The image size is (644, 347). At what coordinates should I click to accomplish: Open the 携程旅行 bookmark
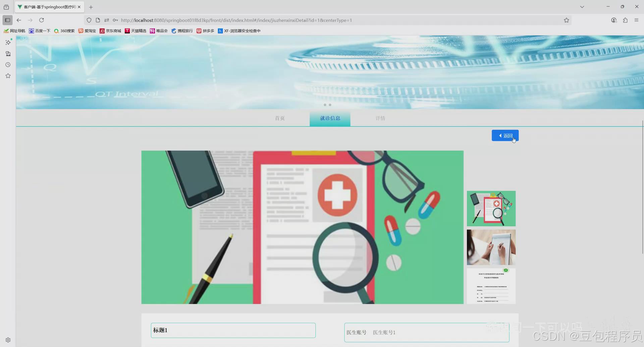pos(182,31)
